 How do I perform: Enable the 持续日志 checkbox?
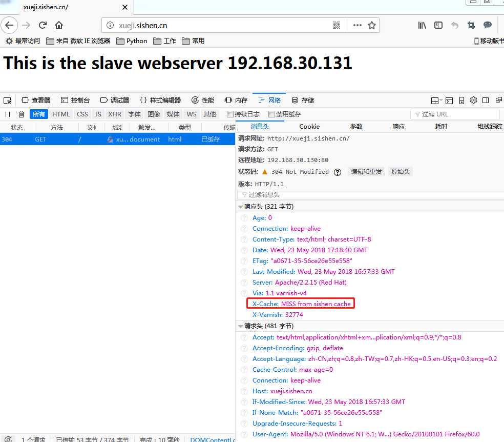click(230, 114)
